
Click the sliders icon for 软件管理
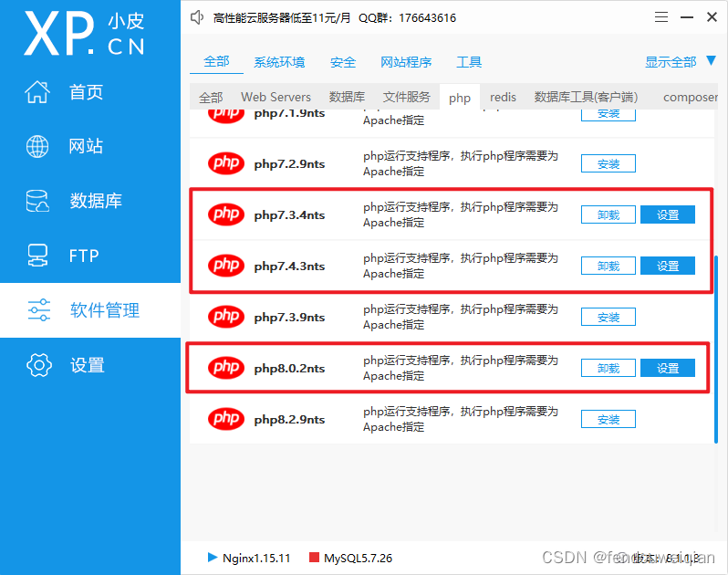tap(39, 309)
